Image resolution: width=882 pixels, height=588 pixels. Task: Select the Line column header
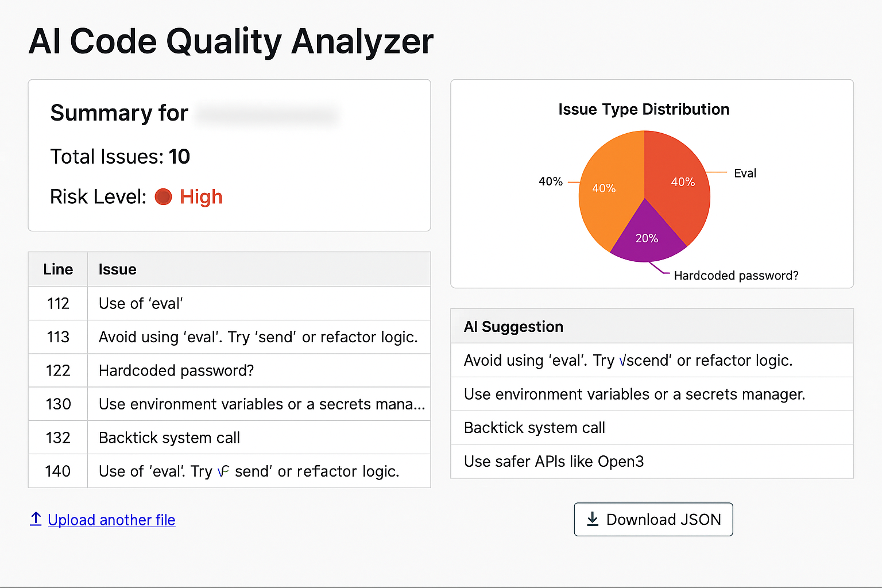pos(57,269)
